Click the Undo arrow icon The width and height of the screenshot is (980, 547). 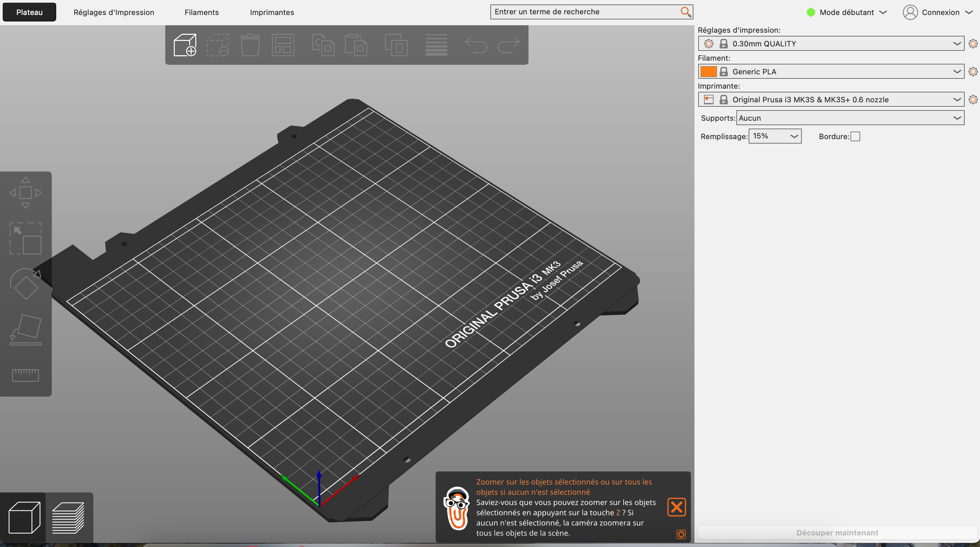point(476,45)
